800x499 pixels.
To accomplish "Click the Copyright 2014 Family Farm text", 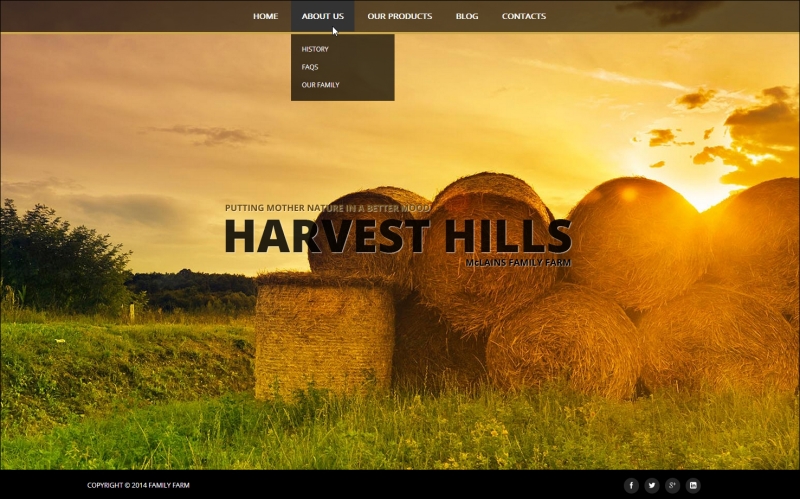I will (138, 485).
